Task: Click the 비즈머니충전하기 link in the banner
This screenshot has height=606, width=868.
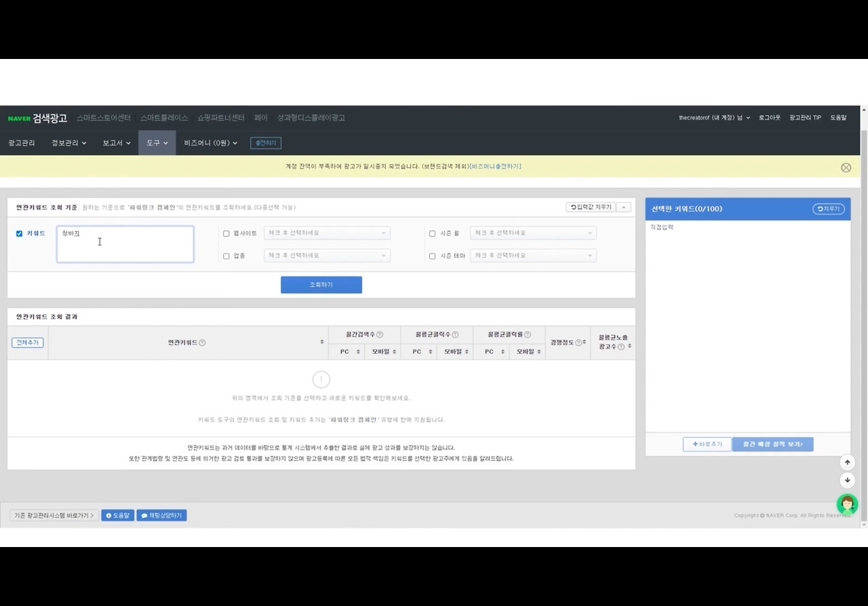Action: pyautogui.click(x=496, y=167)
